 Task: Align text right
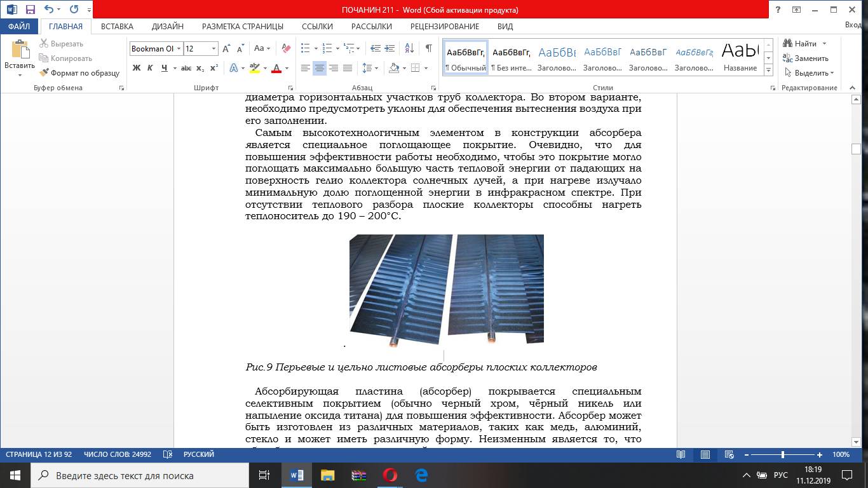point(334,68)
